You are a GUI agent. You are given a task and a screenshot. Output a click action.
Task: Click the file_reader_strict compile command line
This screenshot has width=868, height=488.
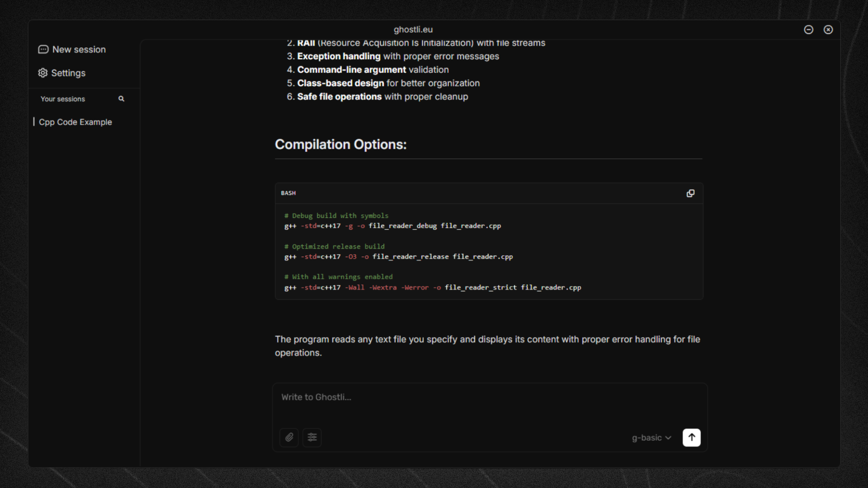433,287
